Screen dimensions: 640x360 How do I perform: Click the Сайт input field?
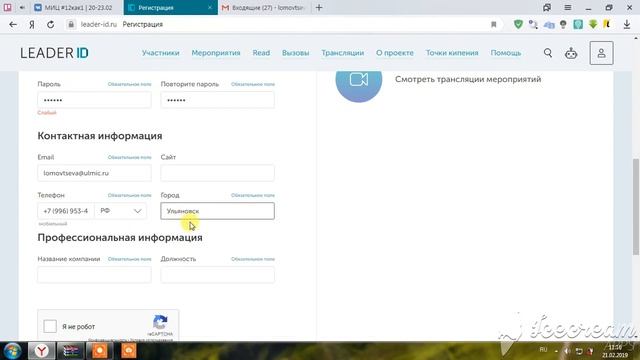(218, 173)
